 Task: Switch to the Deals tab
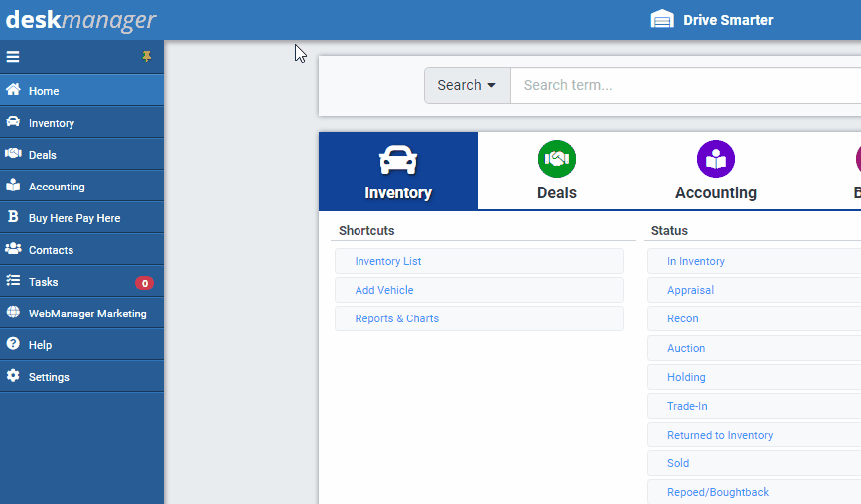point(557,171)
